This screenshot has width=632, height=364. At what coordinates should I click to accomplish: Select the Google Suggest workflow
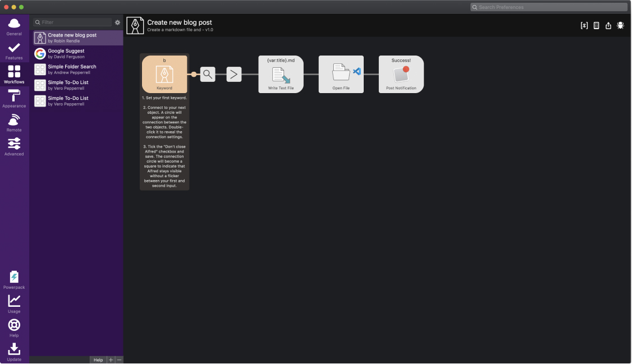78,53
